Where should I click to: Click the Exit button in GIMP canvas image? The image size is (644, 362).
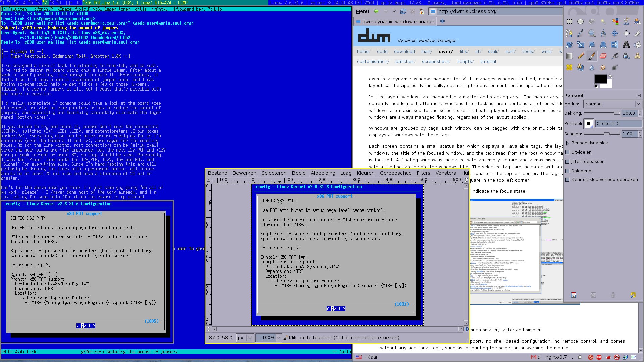tap(336, 309)
